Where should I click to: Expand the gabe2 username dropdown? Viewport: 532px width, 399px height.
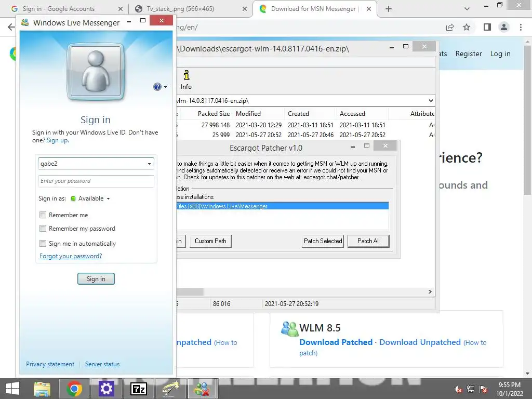pyautogui.click(x=149, y=164)
